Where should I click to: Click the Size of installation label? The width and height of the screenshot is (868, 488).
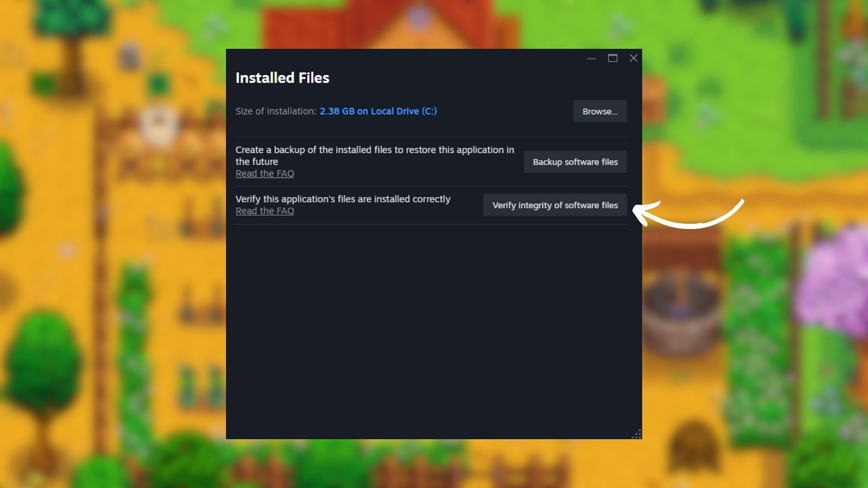pyautogui.click(x=276, y=111)
